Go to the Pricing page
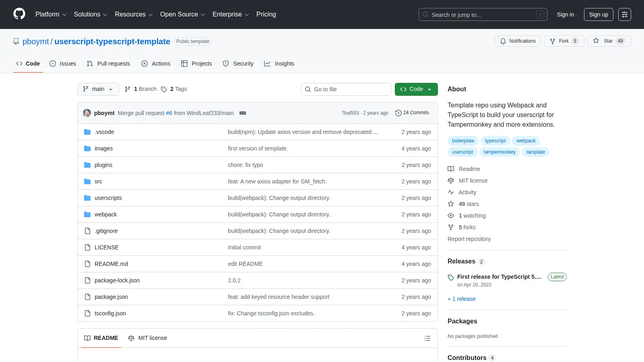This screenshot has height=362, width=644. [266, 14]
